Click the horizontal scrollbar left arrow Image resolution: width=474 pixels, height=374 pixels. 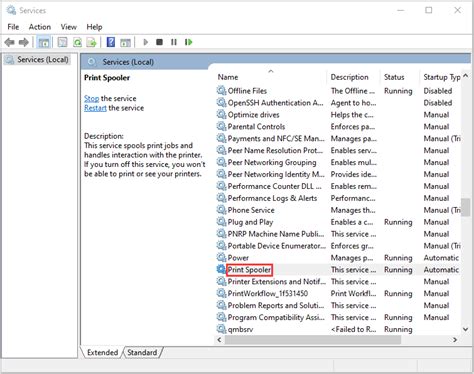pos(219,340)
